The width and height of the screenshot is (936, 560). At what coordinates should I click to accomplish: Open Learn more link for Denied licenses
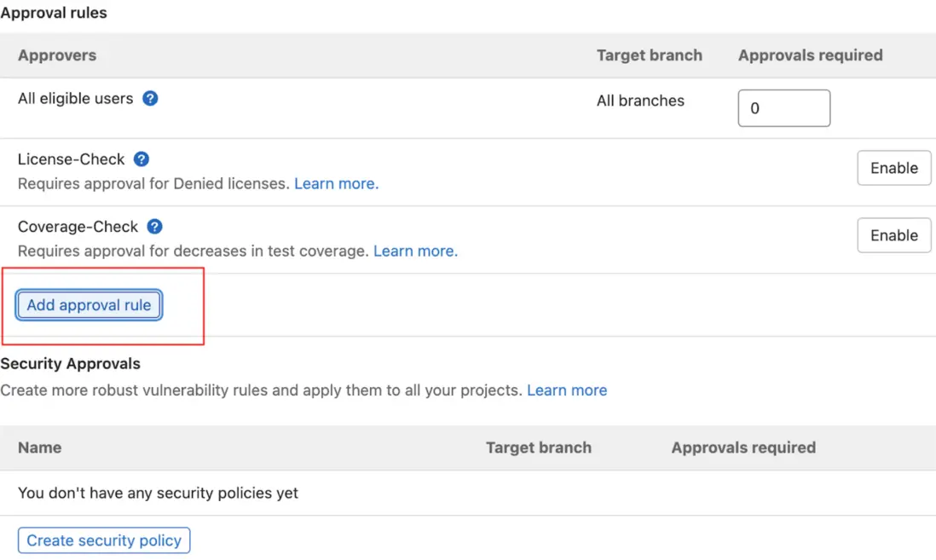coord(336,183)
